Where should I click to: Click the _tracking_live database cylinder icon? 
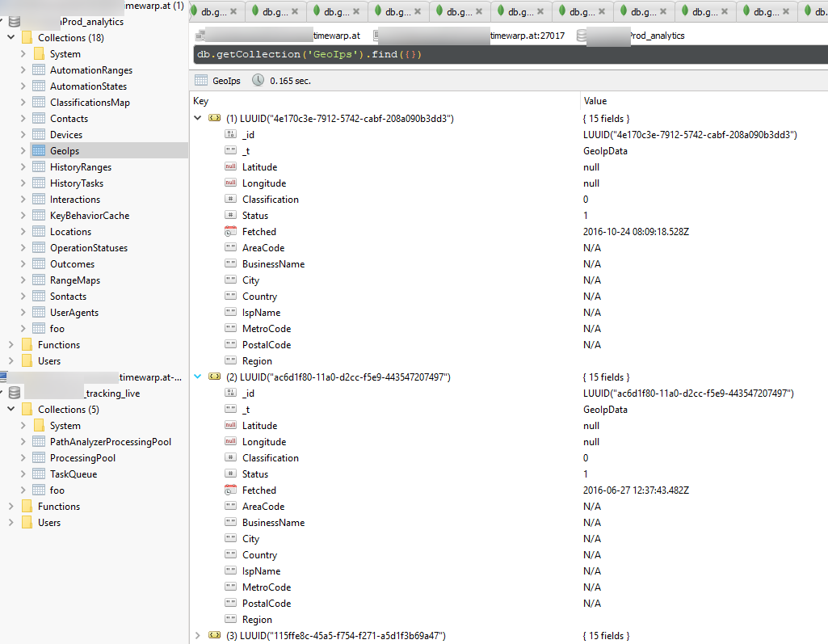pos(15,393)
